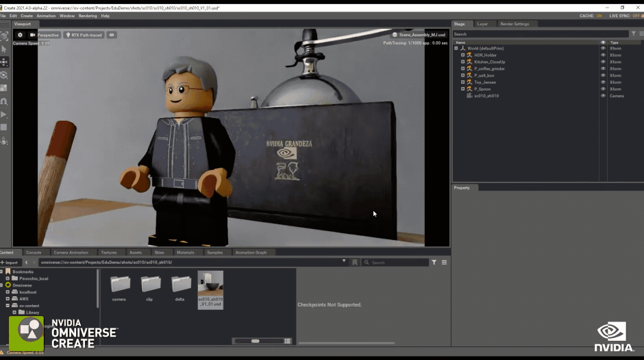Open the RTX Path-traced renderer dropdown
Viewport: 644px width, 360px height.
84,35
